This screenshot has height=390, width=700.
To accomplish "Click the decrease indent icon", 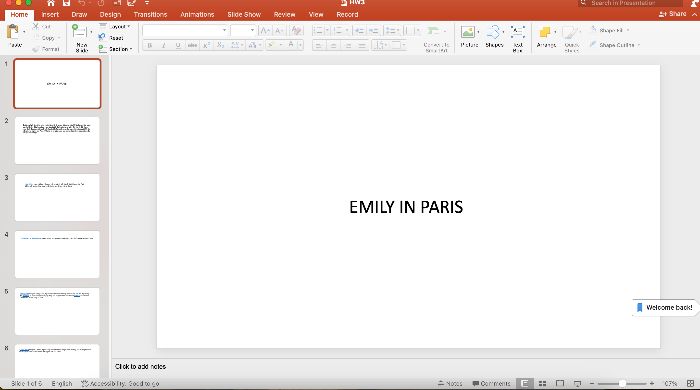I will coord(359,30).
